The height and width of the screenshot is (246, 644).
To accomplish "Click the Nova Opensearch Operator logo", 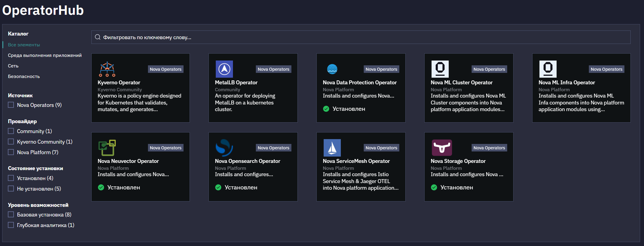I will 224,148.
